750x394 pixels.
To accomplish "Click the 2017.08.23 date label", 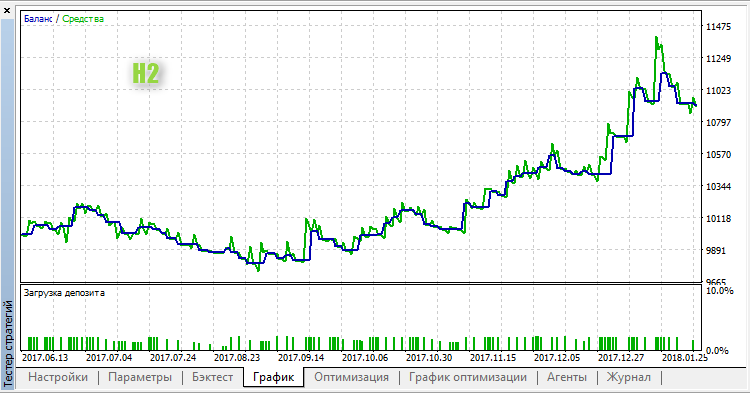I will [237, 358].
